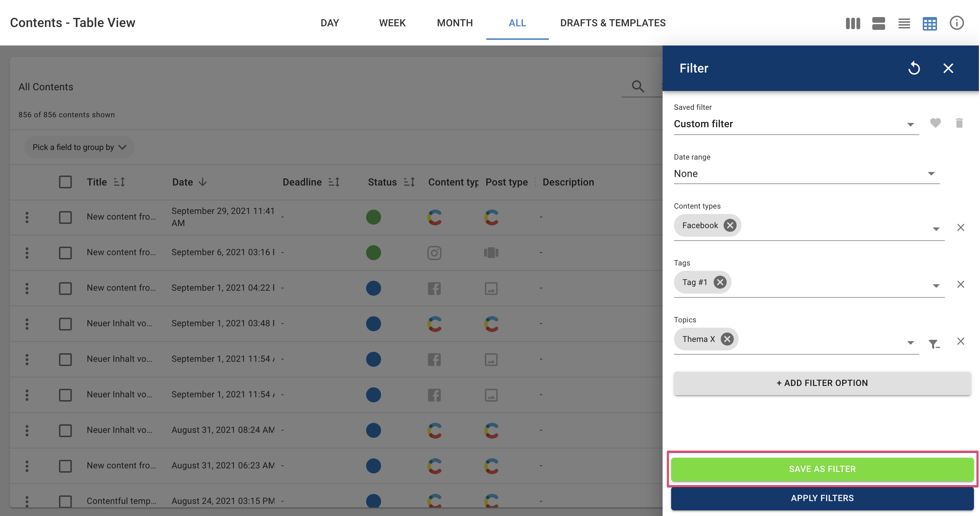This screenshot has height=516, width=980.
Task: Click APPLY FILTERS button
Action: (x=822, y=498)
